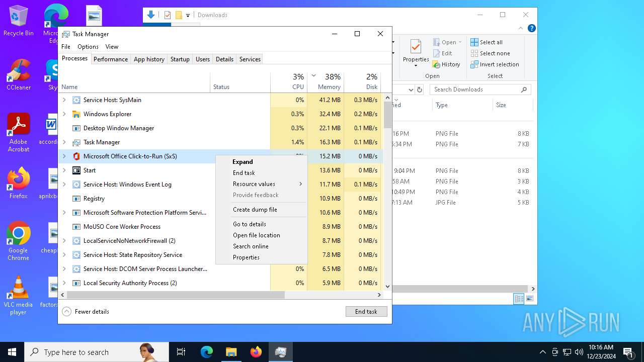The width and height of the screenshot is (644, 362).
Task: Choose Open file location in context menu
Action: pyautogui.click(x=261, y=235)
